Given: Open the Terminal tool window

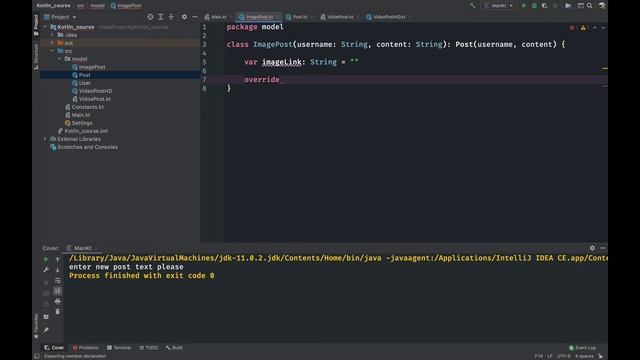Looking at the screenshot, I should pyautogui.click(x=119, y=348).
